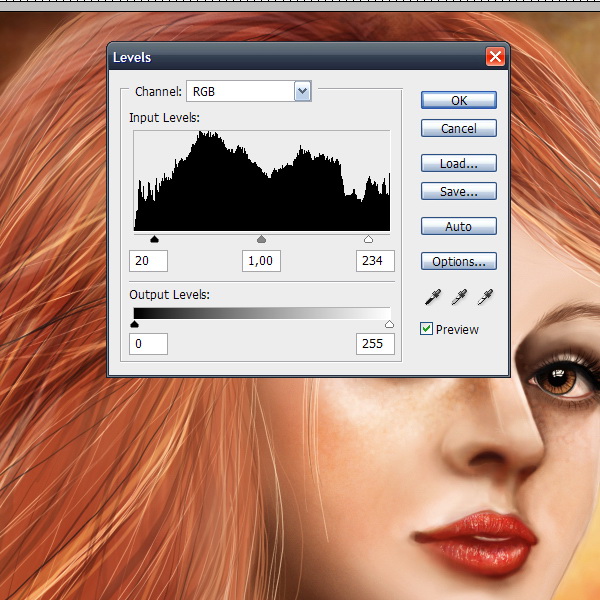Click the Cancel button
The width and height of the screenshot is (600, 600).
[459, 128]
